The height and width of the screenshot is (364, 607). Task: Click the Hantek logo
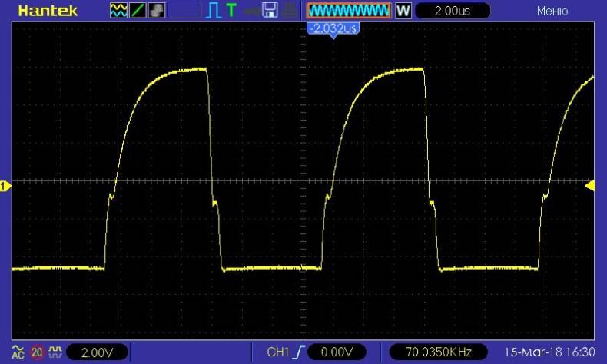(x=48, y=11)
